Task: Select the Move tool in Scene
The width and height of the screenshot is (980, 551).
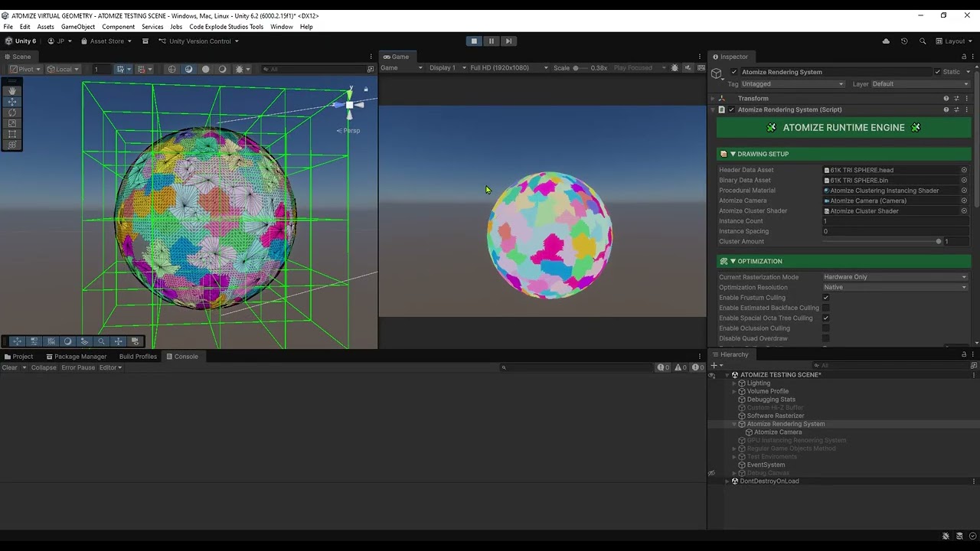Action: pyautogui.click(x=12, y=102)
